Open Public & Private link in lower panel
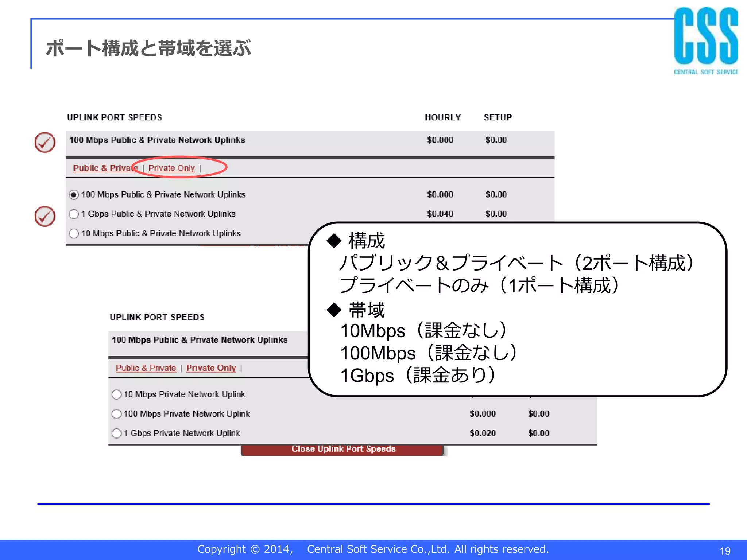This screenshot has height=560, width=747. coord(146,368)
